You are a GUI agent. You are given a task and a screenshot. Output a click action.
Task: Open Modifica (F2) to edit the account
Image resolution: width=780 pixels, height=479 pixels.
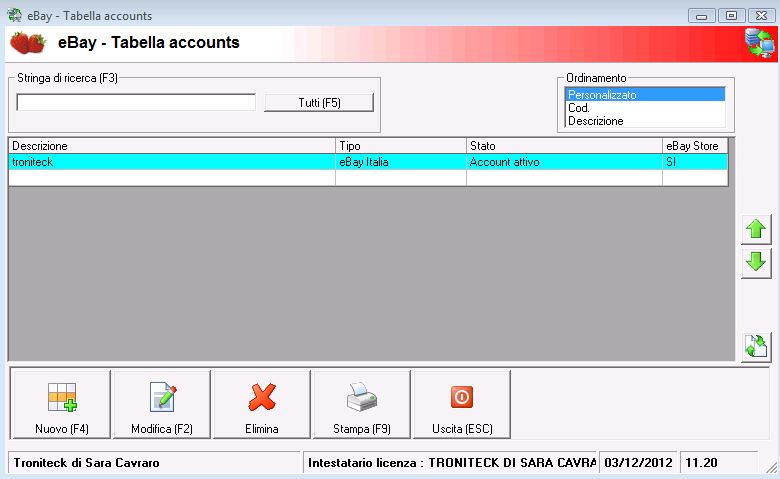pos(162,404)
